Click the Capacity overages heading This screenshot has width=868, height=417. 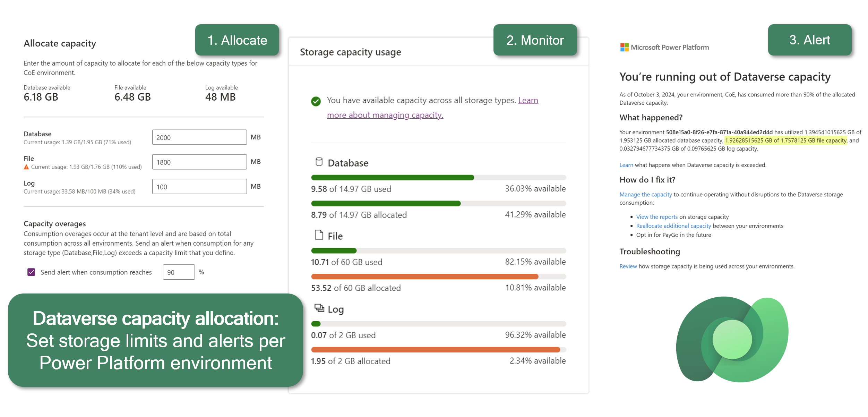tap(54, 224)
